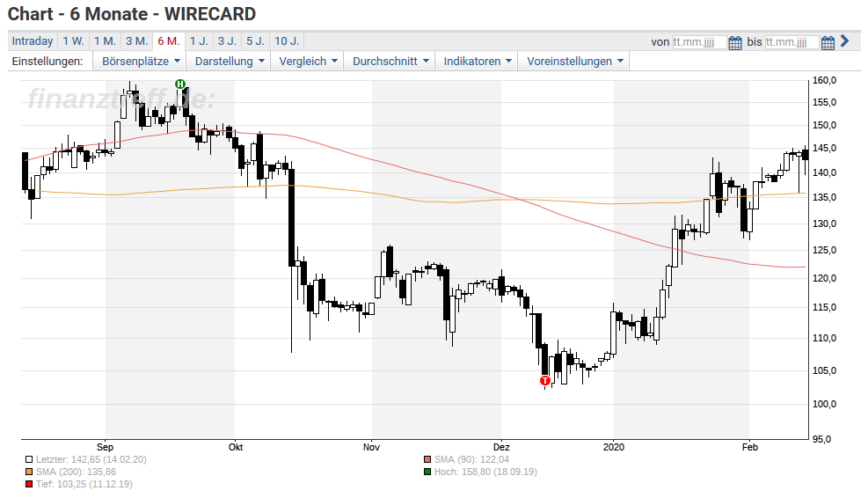Click the green Hoch legend swatch

tap(427, 472)
